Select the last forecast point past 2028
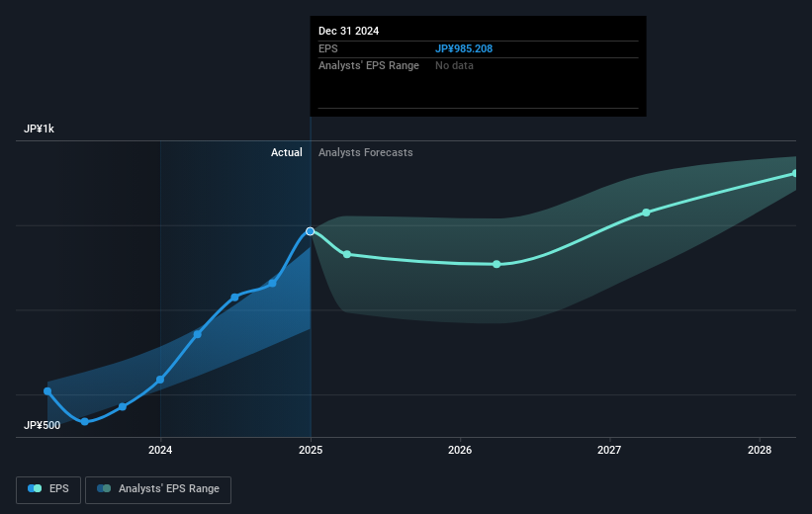Viewport: 812px width, 514px height. point(795,173)
